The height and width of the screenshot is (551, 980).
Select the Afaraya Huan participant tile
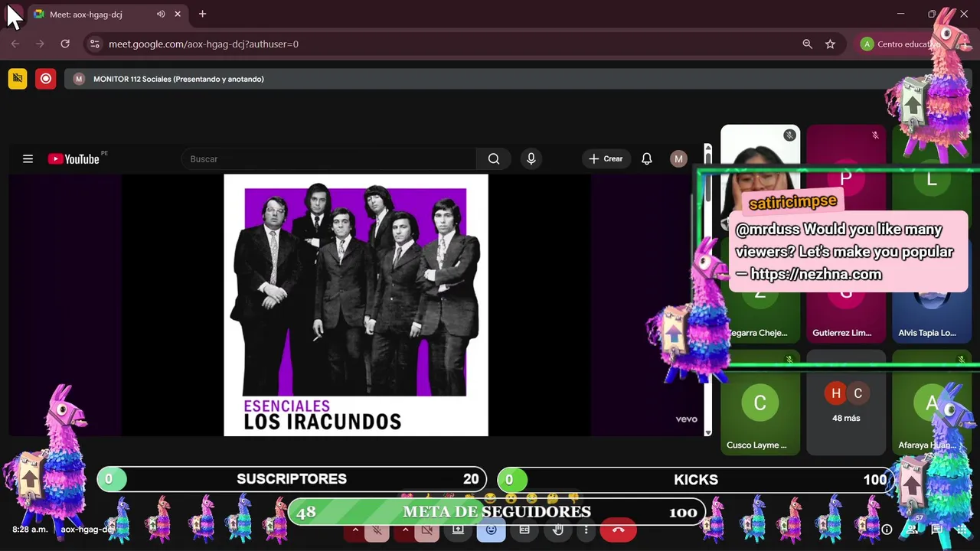tap(932, 402)
